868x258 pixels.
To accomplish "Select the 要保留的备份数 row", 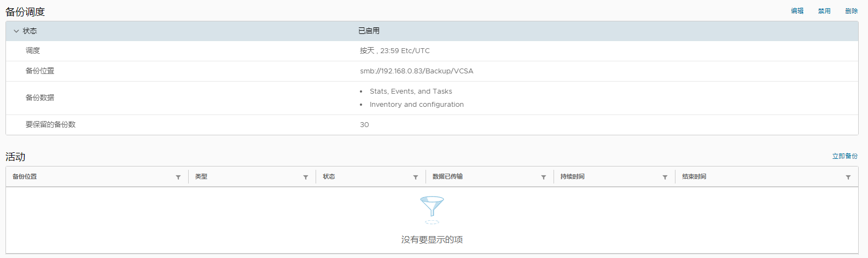I will point(50,125).
